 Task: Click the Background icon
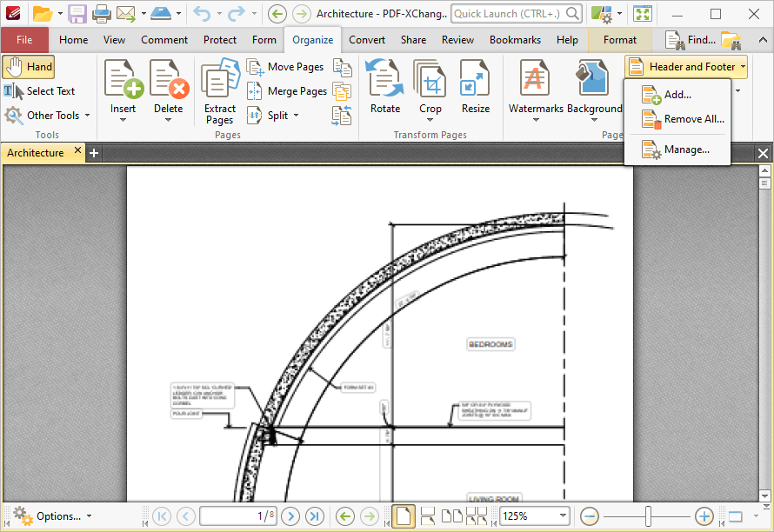pos(592,79)
